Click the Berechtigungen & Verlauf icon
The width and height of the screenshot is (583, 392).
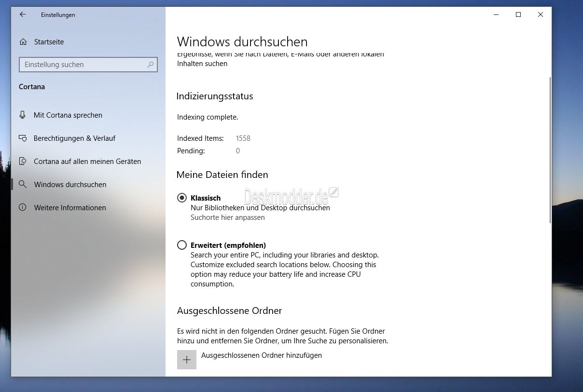pyautogui.click(x=23, y=138)
